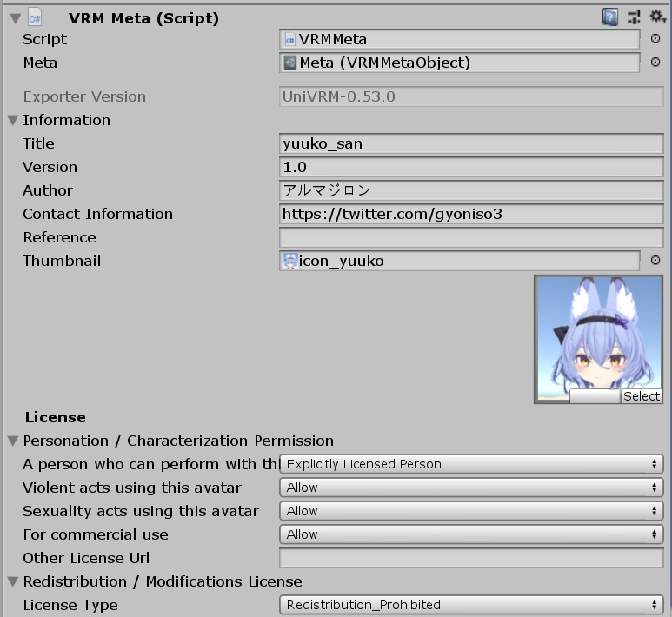672x617 pixels.
Task: Open License Type Redistribution_Prohibited dropdown
Action: click(471, 605)
